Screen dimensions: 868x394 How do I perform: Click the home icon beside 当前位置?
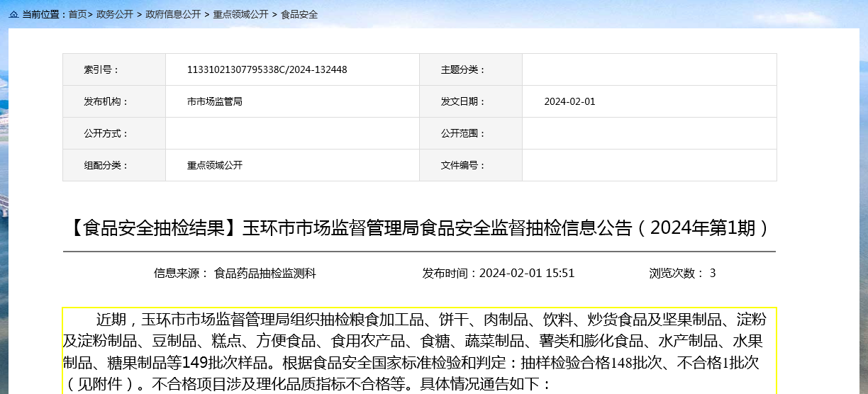tap(13, 14)
